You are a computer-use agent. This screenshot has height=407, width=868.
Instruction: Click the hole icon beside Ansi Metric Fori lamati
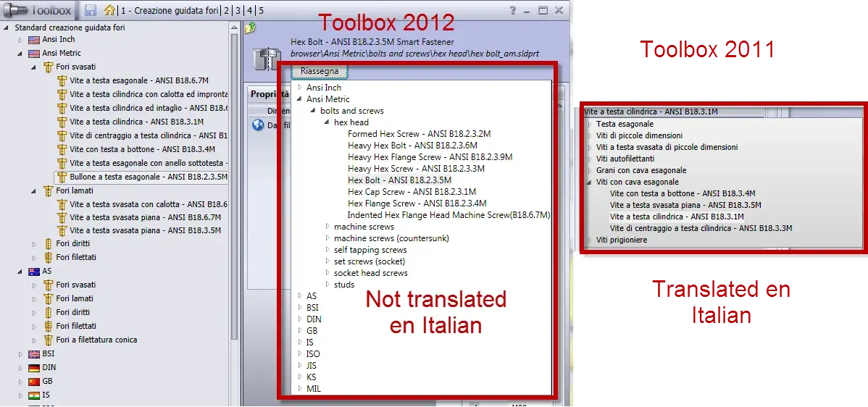48,190
